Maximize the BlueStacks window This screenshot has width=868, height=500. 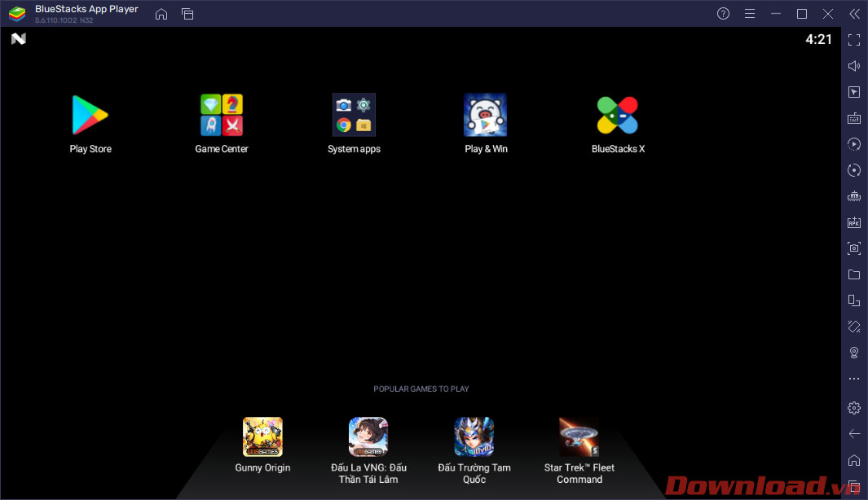point(801,14)
